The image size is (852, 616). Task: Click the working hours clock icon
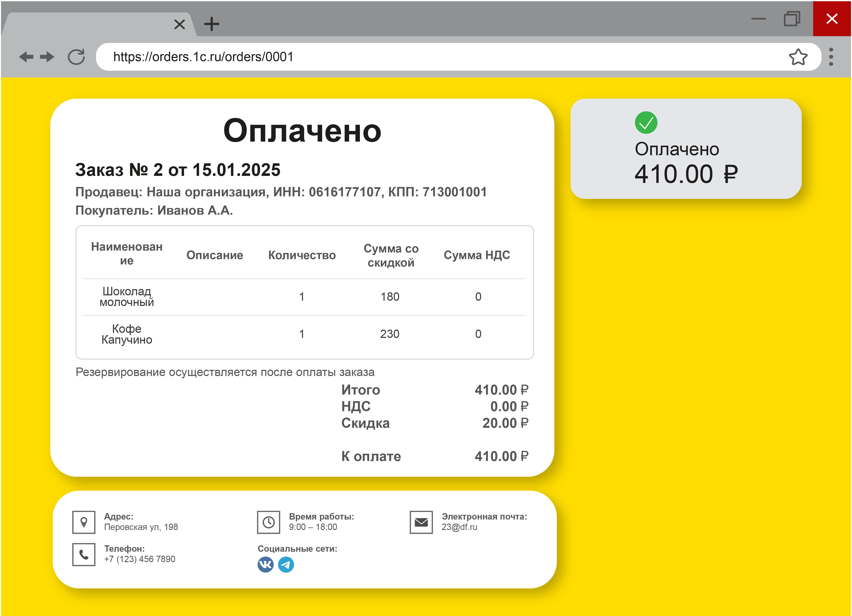tap(269, 522)
